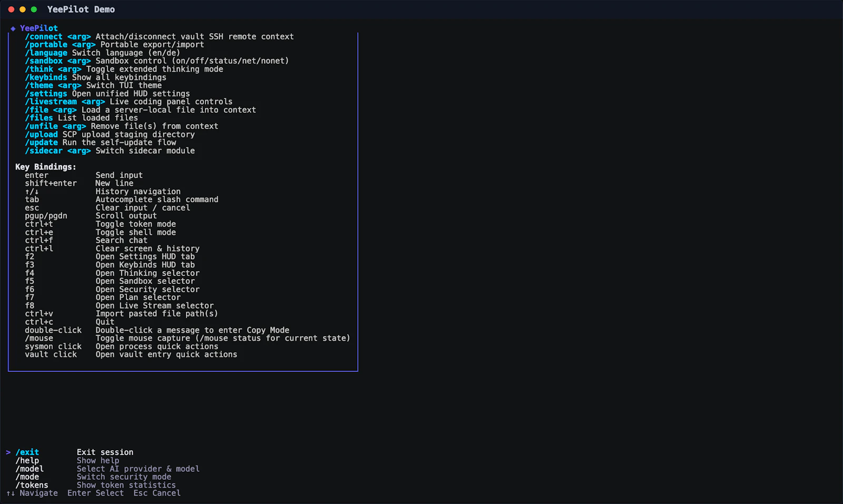The image size is (843, 504).
Task: Click the Navigate arrows hint
Action: click(32, 493)
